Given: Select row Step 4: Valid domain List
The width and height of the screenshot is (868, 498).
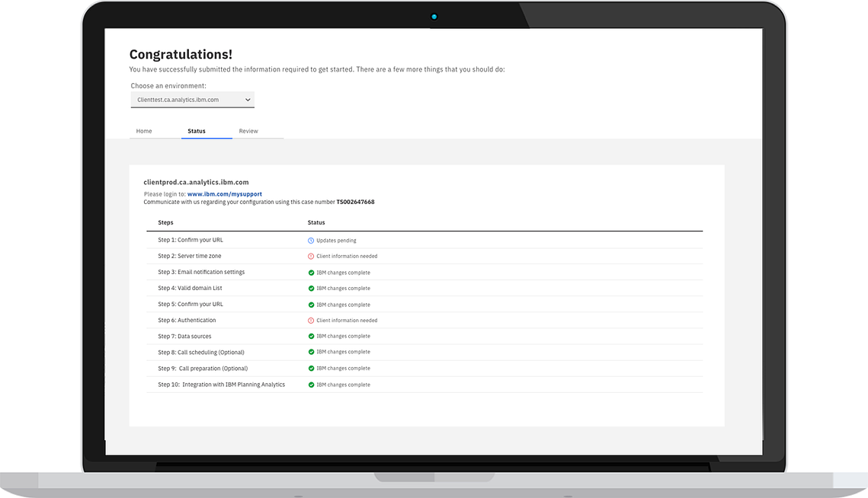Looking at the screenshot, I should click(424, 289).
